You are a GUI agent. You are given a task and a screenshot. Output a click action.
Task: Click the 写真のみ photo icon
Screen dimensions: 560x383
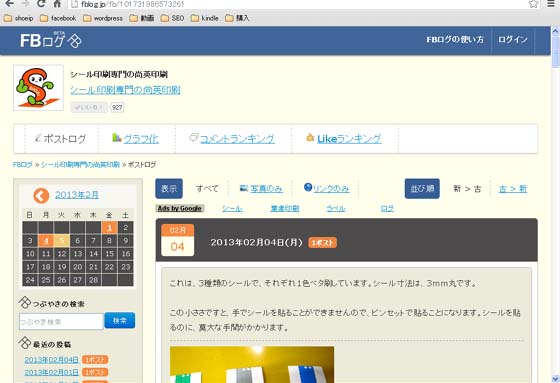click(x=244, y=188)
